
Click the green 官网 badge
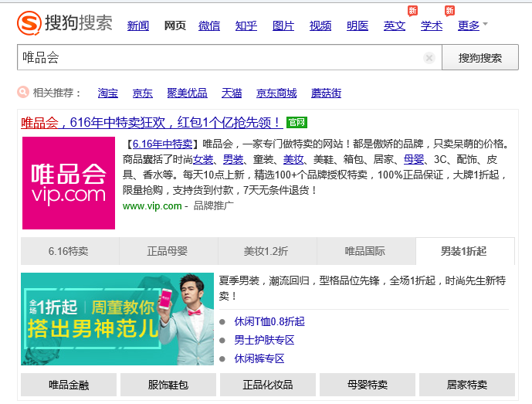point(296,122)
